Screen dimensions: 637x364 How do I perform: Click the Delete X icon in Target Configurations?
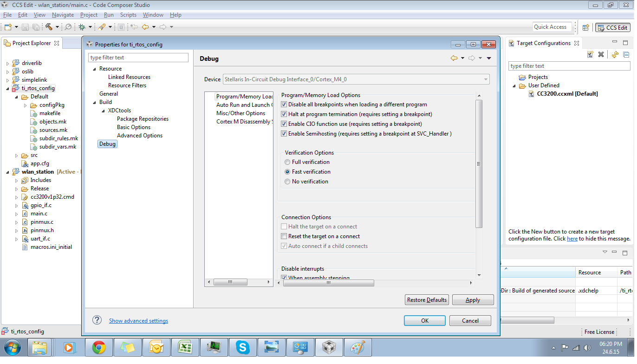pyautogui.click(x=601, y=54)
